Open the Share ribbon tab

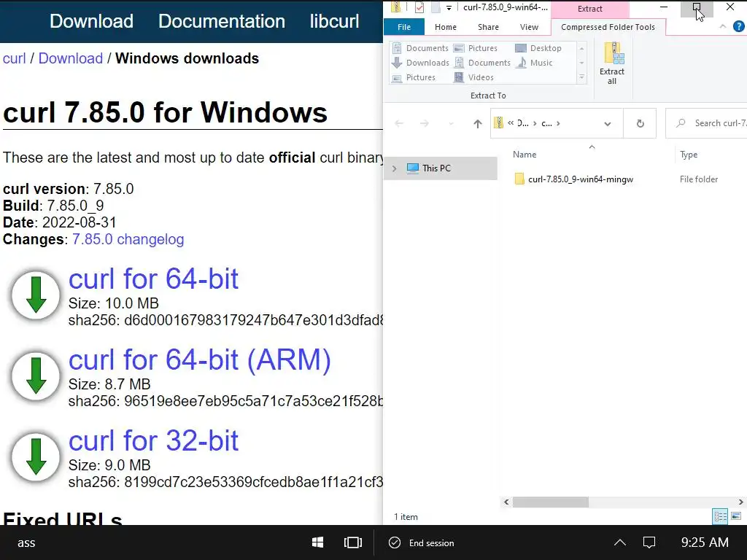[x=488, y=27]
